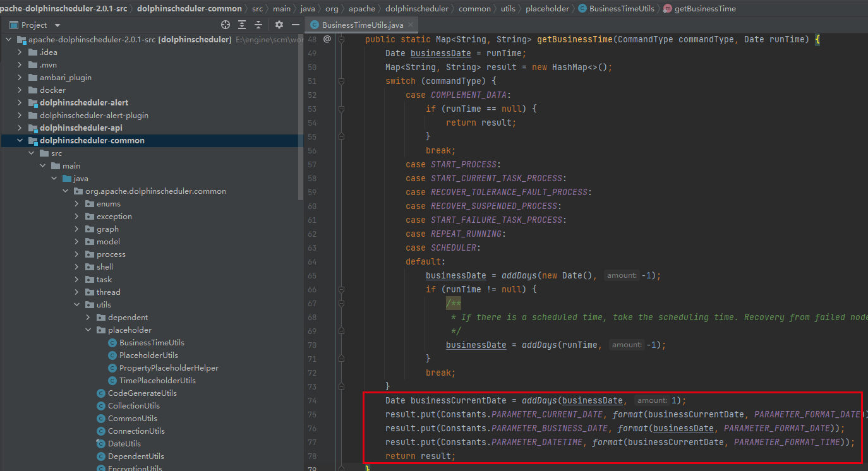Image resolution: width=868 pixels, height=471 pixels.
Task: Select the shell package
Action: pos(105,266)
